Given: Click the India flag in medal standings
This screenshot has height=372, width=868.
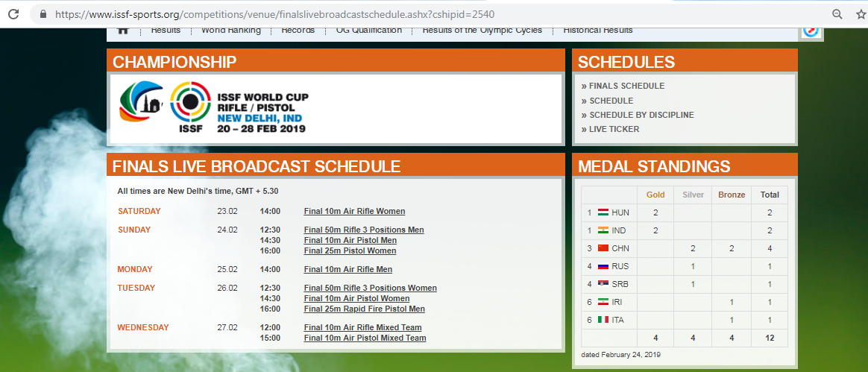Looking at the screenshot, I should coord(603,230).
